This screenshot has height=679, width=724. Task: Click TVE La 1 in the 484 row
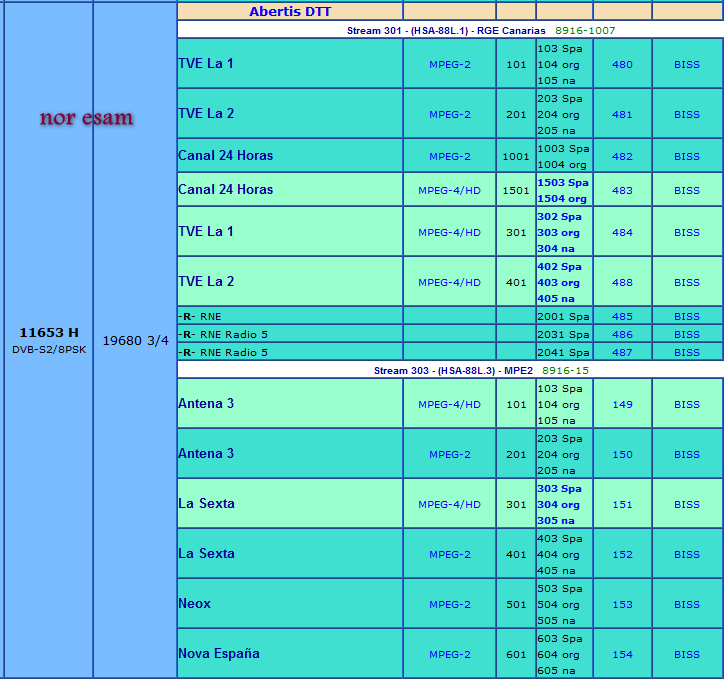click(206, 232)
